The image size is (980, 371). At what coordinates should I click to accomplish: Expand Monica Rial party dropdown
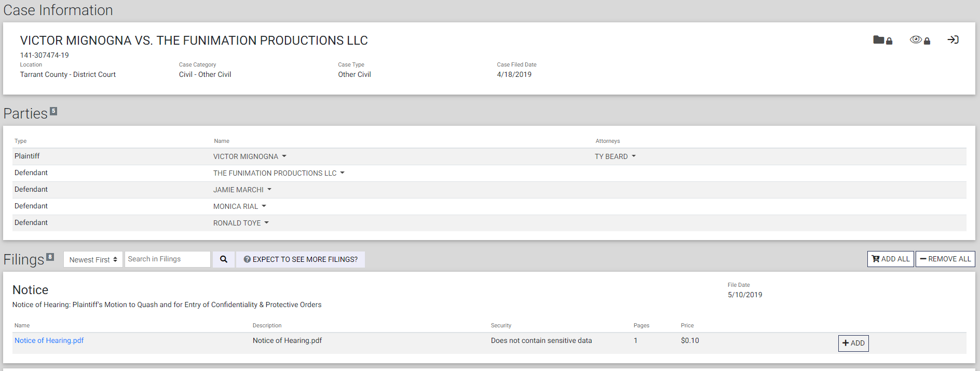(x=240, y=206)
